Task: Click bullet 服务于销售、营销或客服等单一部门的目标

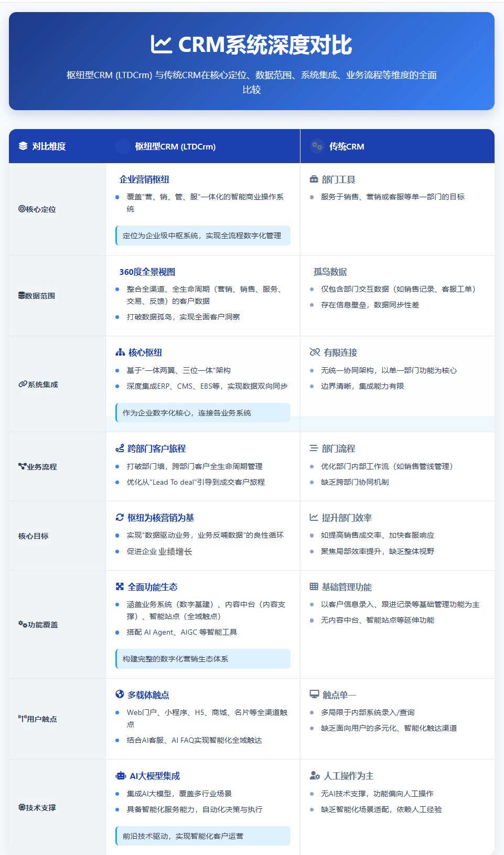Action: click(393, 197)
